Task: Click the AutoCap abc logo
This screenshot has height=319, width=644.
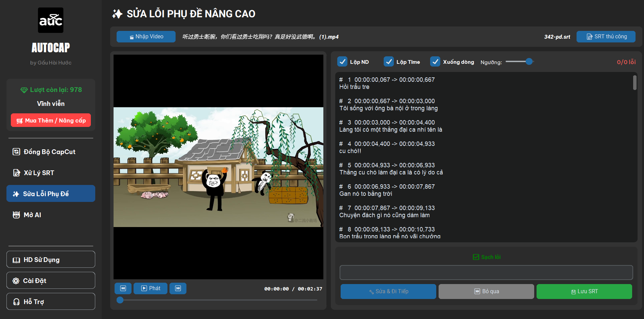Action: 51,20
